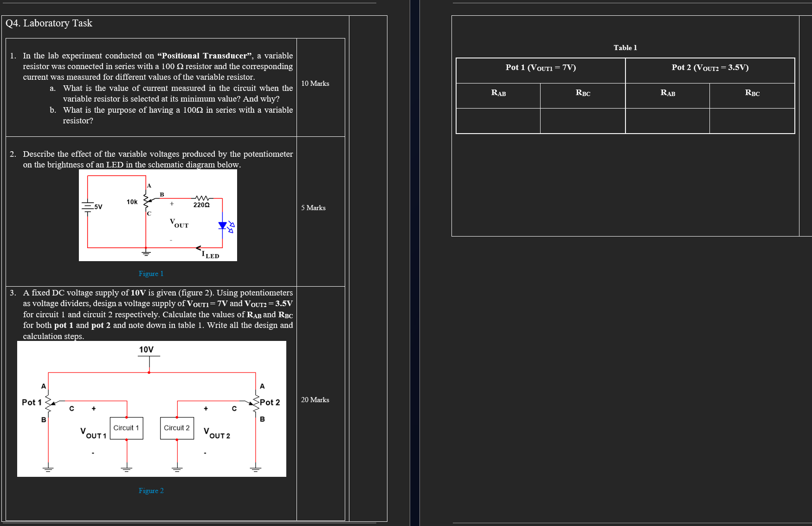Image resolution: width=812 pixels, height=526 pixels.
Task: Click the Q4. Laboratory Task heading
Action: coord(48,23)
